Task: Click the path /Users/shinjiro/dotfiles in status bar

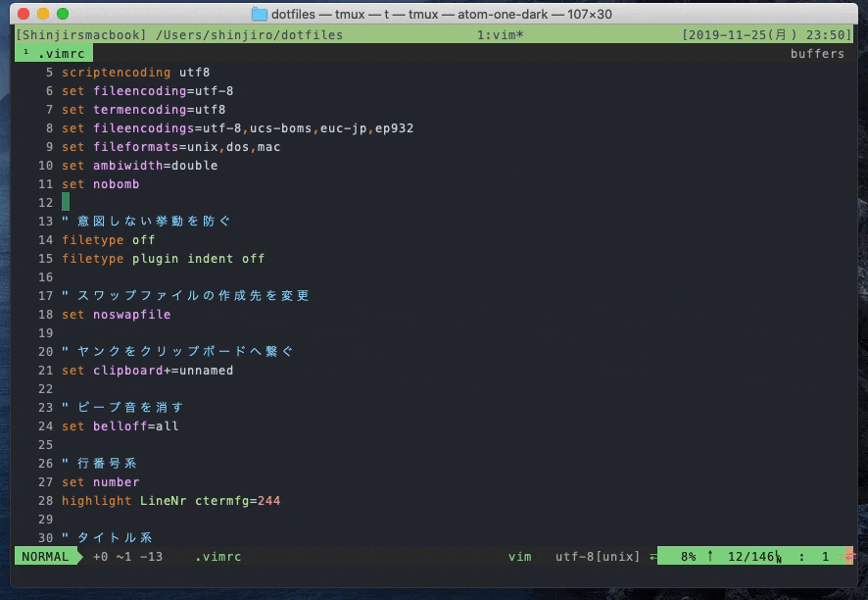Action: point(249,35)
